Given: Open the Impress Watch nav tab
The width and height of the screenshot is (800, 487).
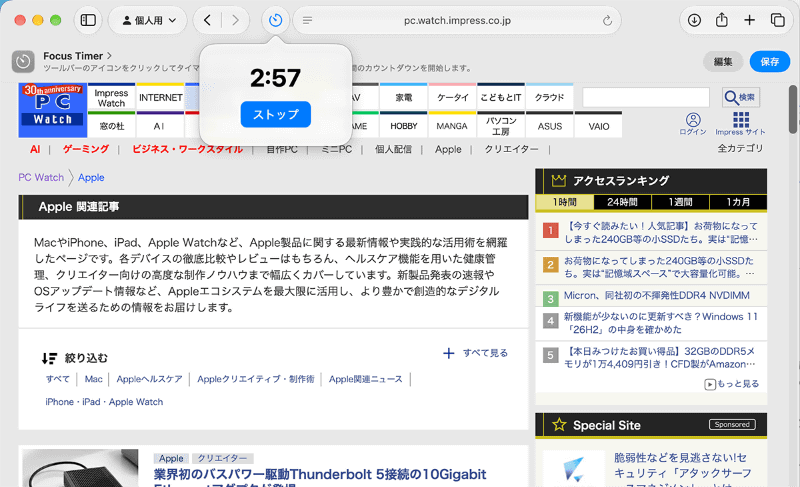Looking at the screenshot, I should [x=111, y=98].
